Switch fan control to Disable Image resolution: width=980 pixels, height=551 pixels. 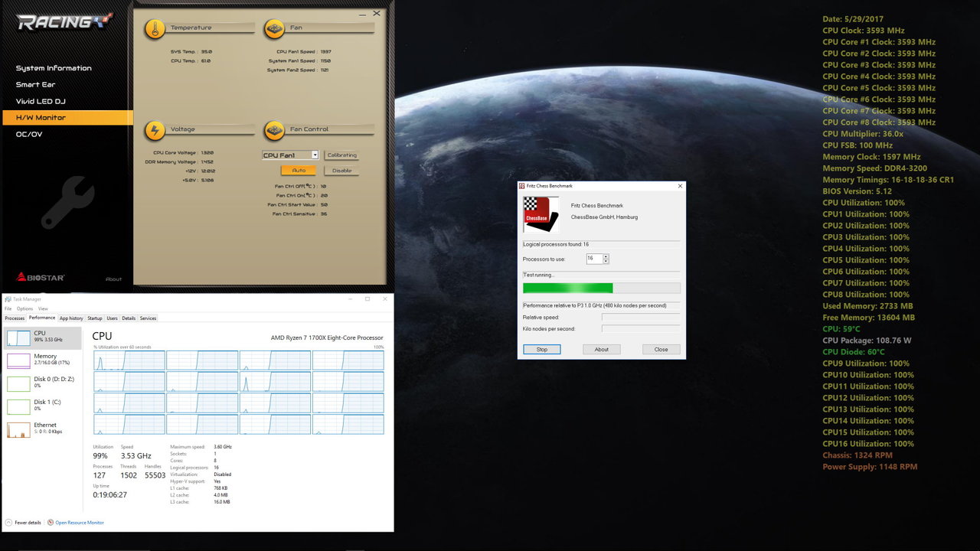(341, 171)
